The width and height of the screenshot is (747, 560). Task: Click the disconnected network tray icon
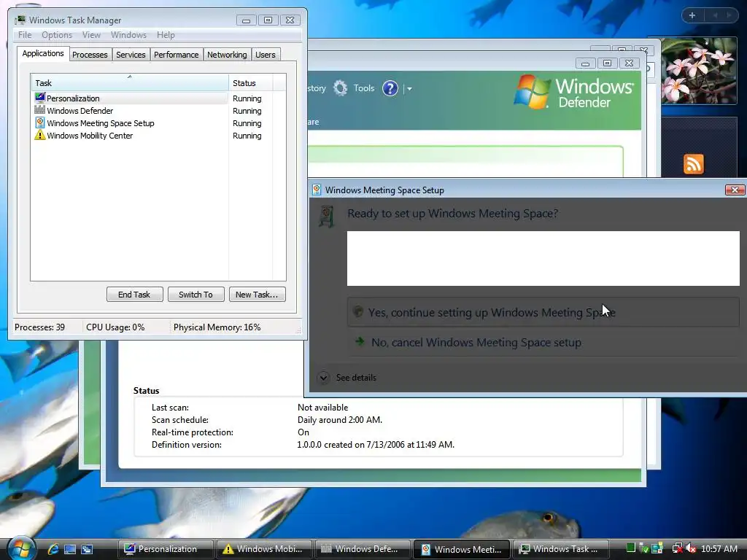(677, 548)
